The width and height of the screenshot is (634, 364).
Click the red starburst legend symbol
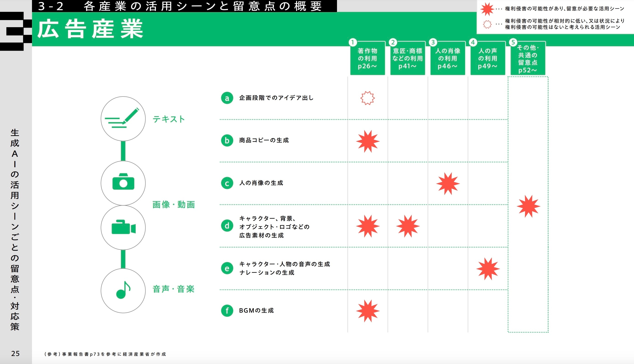(x=487, y=9)
